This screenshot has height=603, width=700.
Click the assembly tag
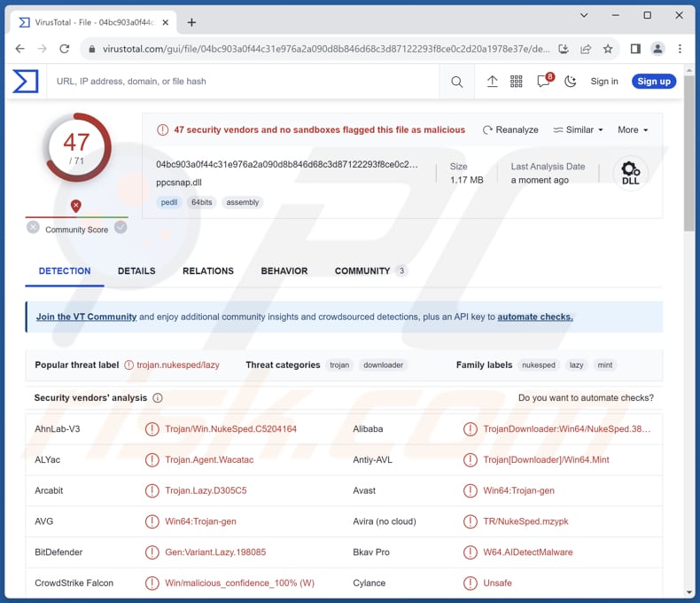coord(243,202)
